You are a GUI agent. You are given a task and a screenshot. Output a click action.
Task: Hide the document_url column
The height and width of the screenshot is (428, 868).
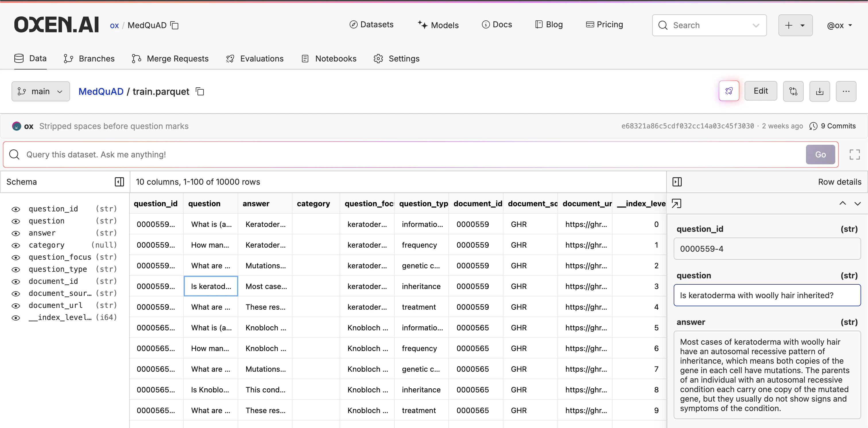(x=16, y=306)
